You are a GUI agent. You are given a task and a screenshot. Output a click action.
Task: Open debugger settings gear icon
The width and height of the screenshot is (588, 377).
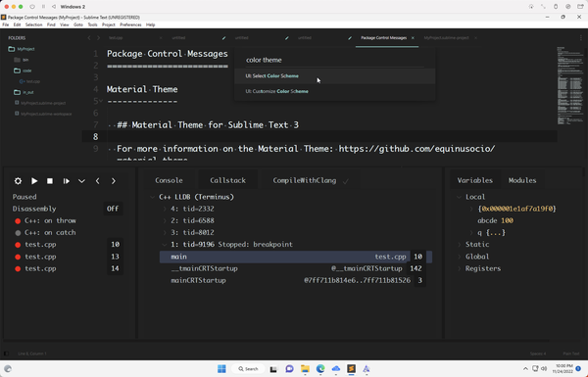18,181
